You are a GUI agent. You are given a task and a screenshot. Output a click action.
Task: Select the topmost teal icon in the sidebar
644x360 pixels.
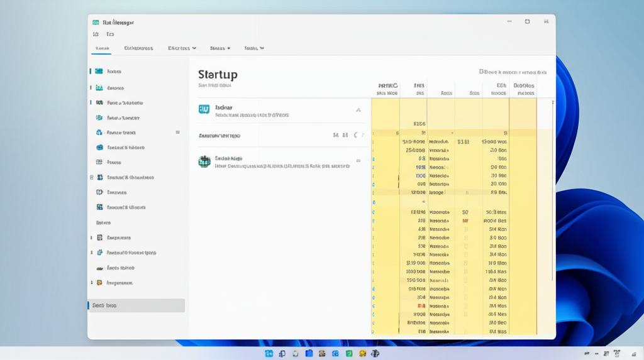(x=99, y=72)
